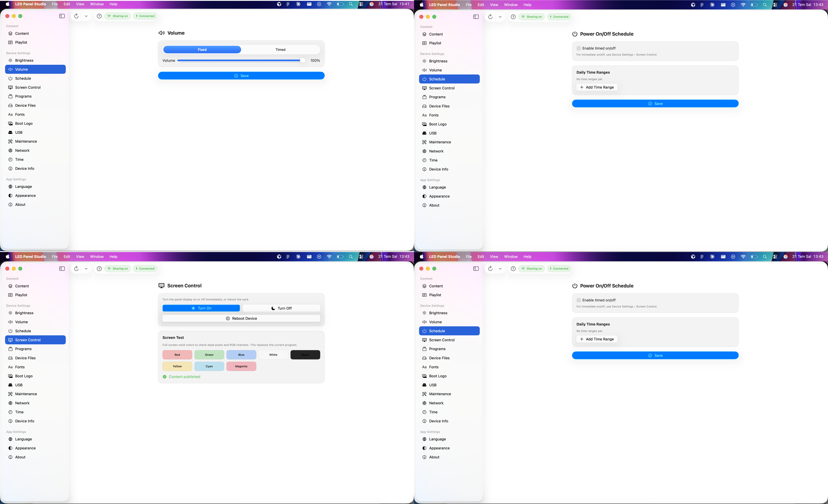
Task: Open the Window menu above the Screen Control window
Action: tap(97, 257)
